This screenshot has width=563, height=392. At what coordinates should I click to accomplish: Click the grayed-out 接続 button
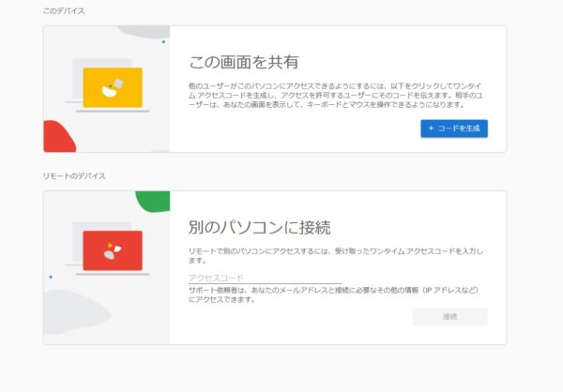pyautogui.click(x=449, y=317)
